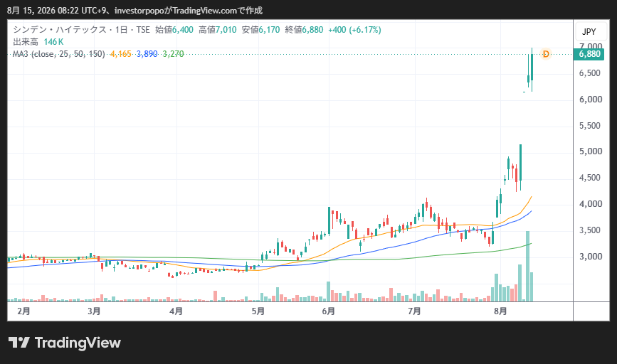Click the TradingView logo
The width and height of the screenshot is (617, 364).
(x=65, y=343)
